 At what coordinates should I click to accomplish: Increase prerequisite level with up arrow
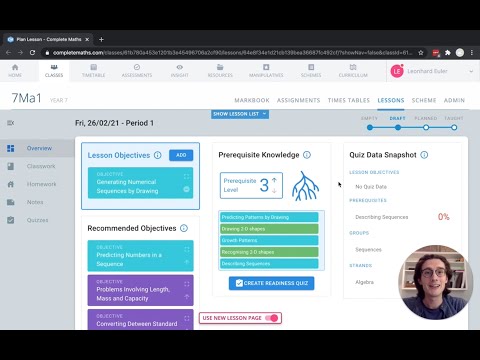pyautogui.click(x=274, y=180)
